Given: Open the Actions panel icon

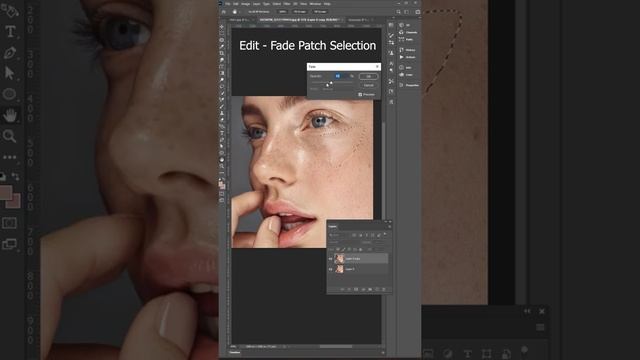Looking at the screenshot, I should [402, 57].
